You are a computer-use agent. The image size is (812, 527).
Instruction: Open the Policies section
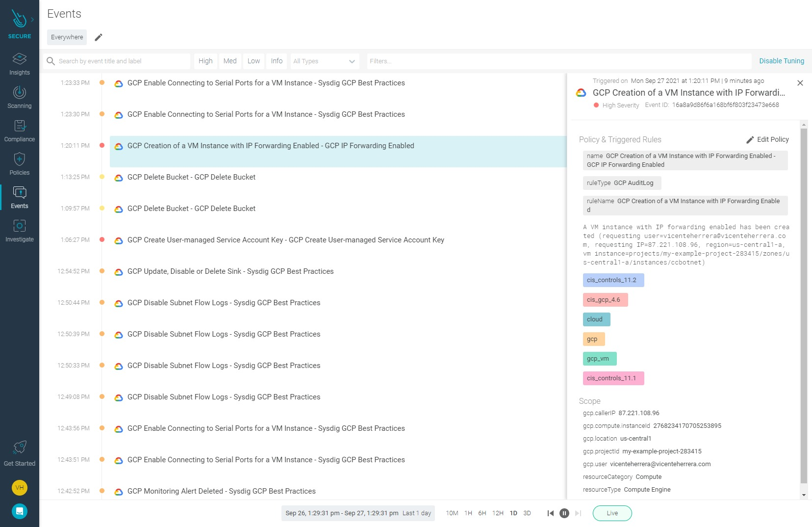pos(20,164)
